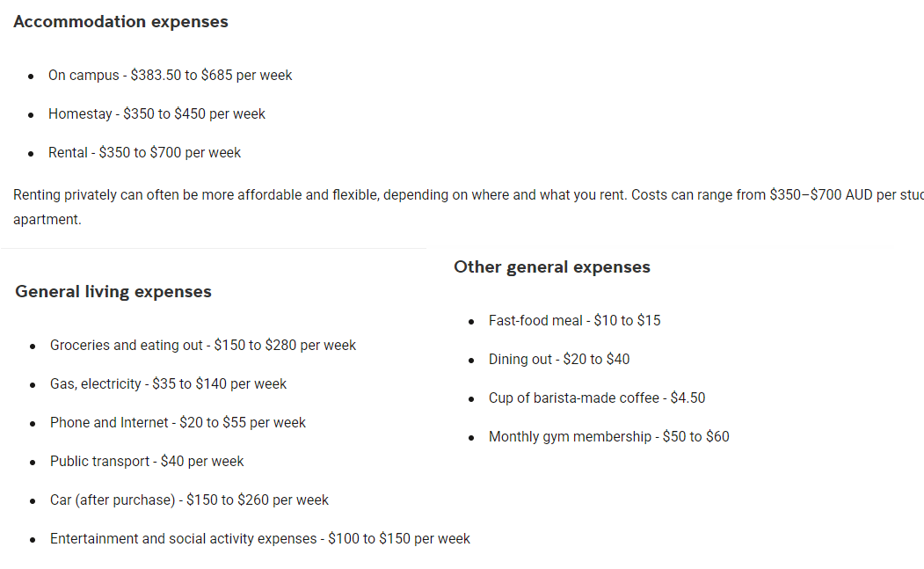
Task: Select the Monthly gym membership line
Action: pyautogui.click(x=608, y=437)
